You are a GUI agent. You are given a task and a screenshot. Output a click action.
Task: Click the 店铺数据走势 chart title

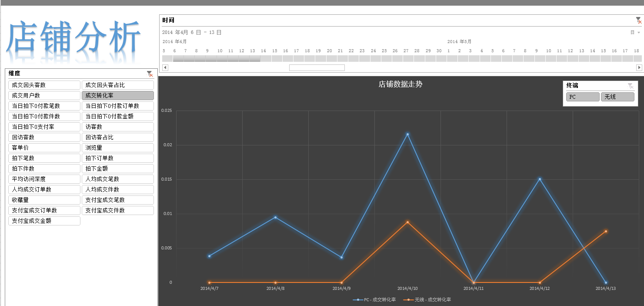(400, 84)
